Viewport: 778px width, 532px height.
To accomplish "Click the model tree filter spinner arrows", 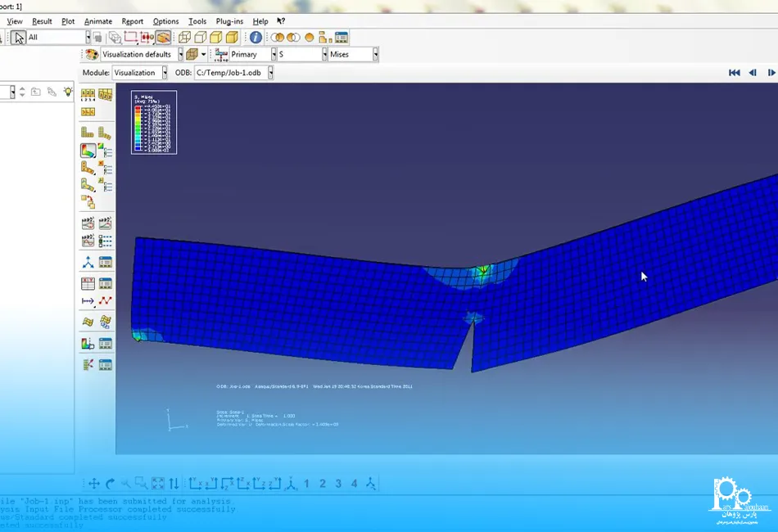I will coord(22,92).
